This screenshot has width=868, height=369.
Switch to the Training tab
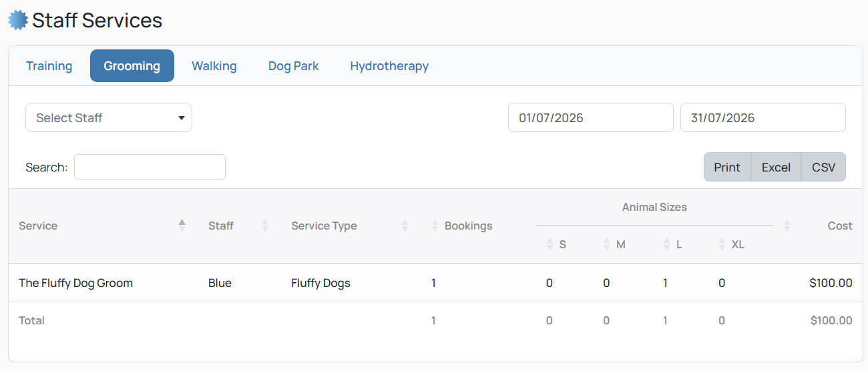pyautogui.click(x=49, y=66)
